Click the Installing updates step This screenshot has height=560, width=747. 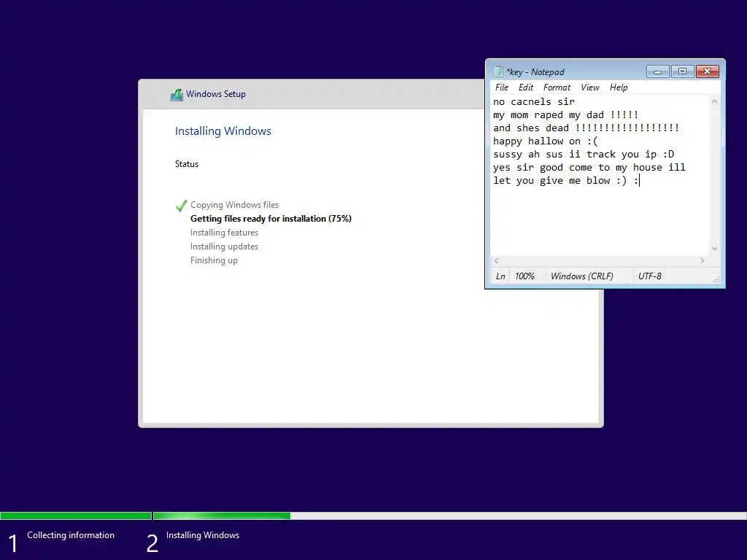tap(224, 246)
